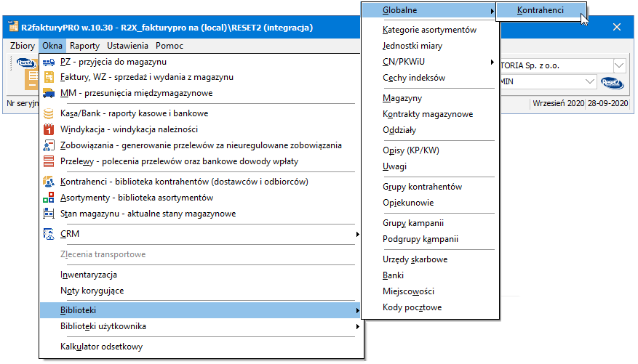The width and height of the screenshot is (638, 364).
Task: Expand the Globalne submenu
Action: click(x=429, y=10)
